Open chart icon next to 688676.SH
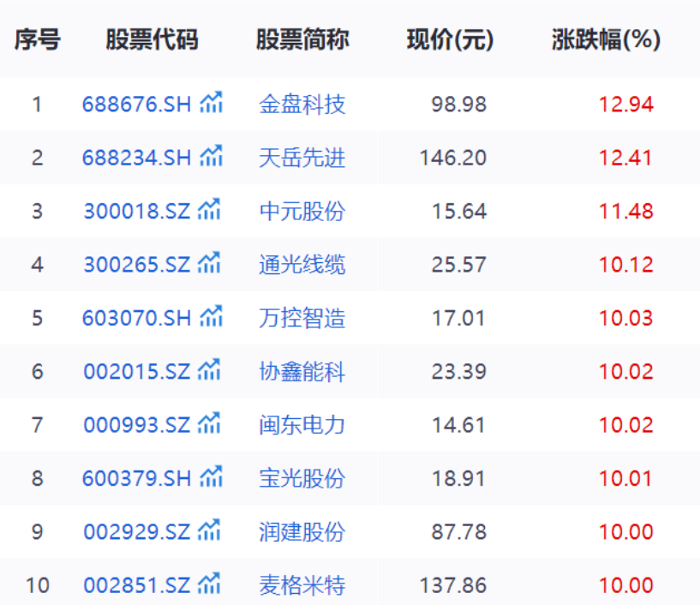 (x=211, y=102)
